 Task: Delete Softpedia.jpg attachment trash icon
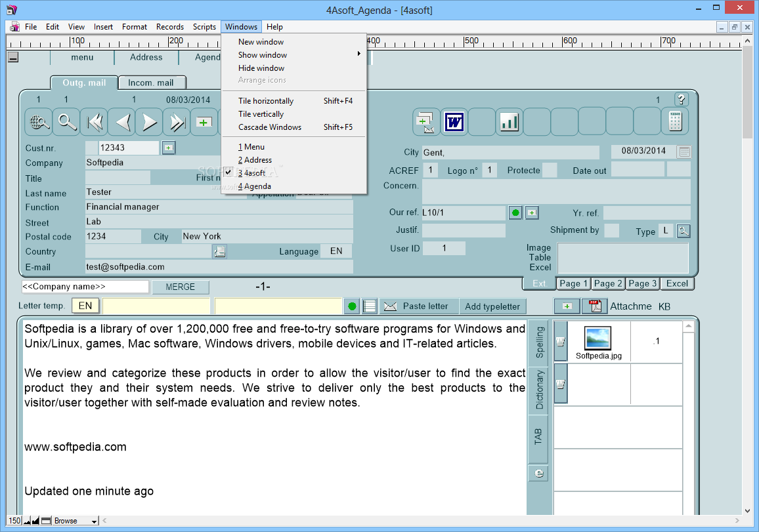(x=561, y=342)
